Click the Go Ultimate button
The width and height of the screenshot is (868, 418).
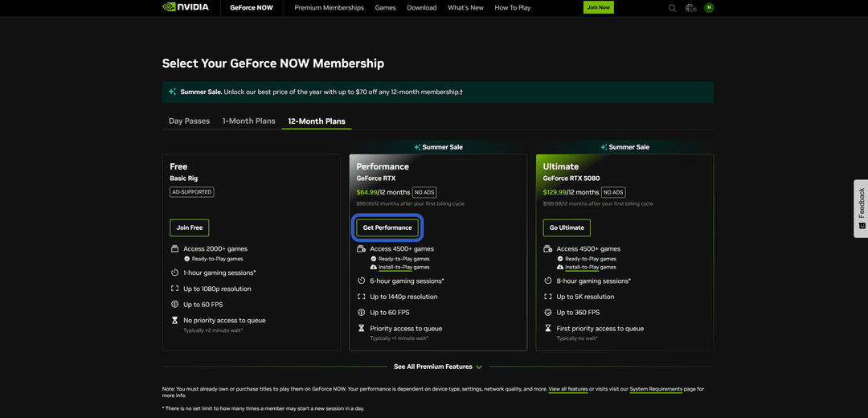(x=567, y=227)
